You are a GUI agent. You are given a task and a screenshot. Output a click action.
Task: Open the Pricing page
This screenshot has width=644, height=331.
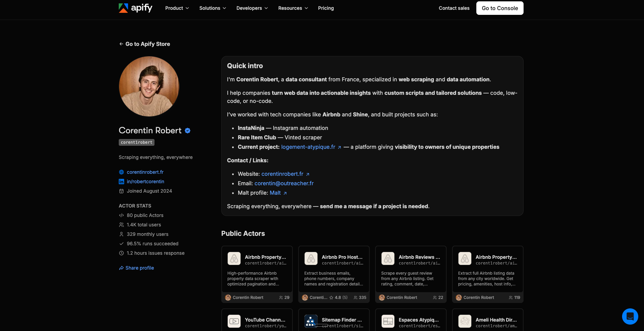pyautogui.click(x=326, y=8)
